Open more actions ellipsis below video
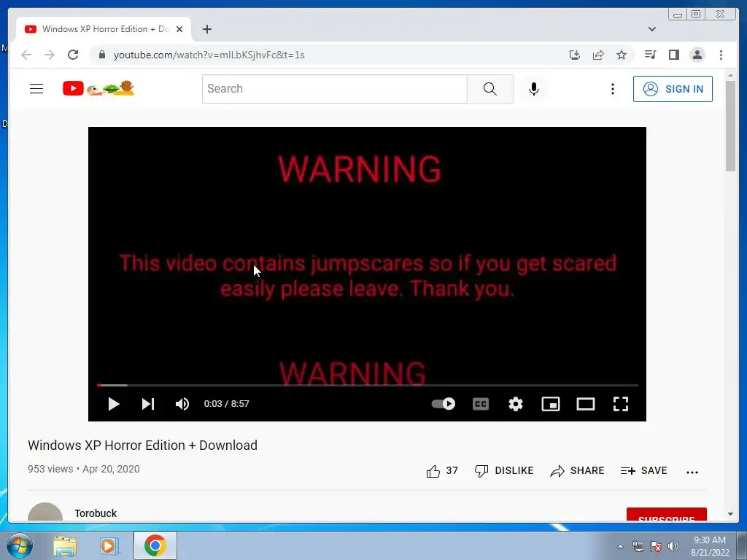The height and width of the screenshot is (560, 747). [x=692, y=472]
